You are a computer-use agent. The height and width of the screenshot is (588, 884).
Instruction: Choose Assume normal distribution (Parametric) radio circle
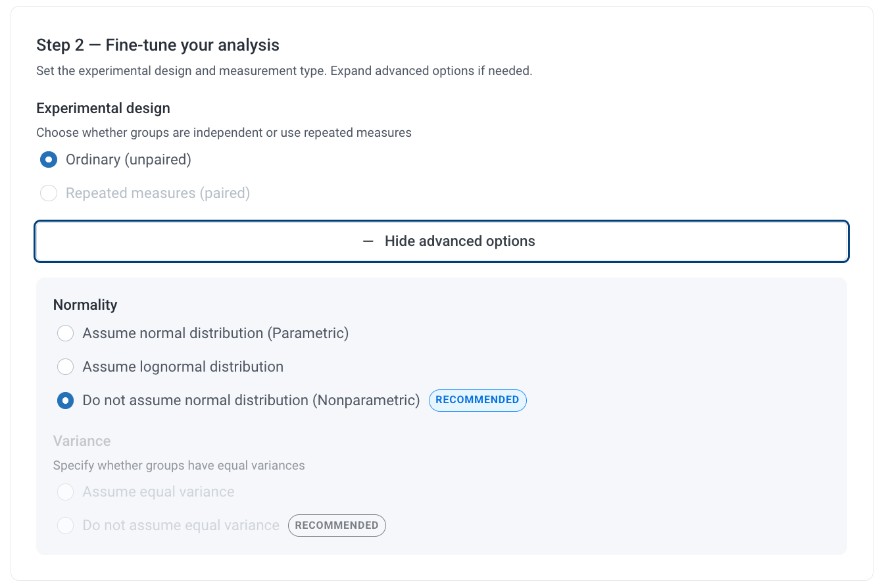[65, 333]
